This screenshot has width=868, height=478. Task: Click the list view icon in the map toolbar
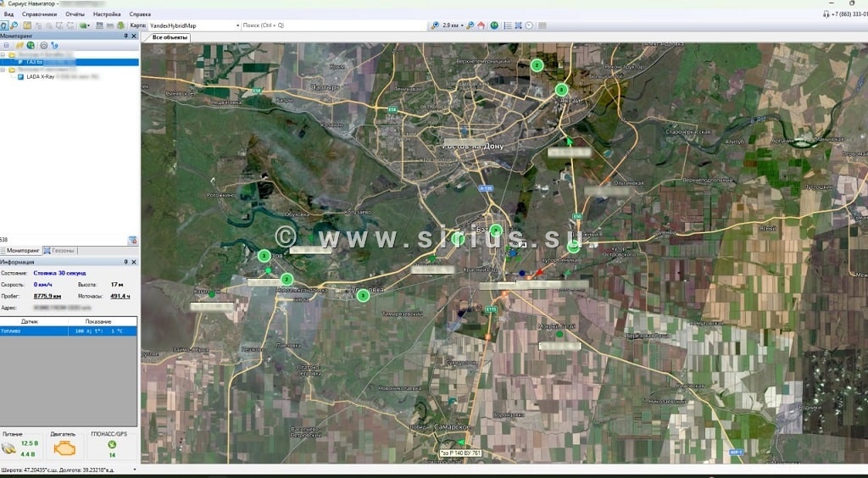point(508,25)
